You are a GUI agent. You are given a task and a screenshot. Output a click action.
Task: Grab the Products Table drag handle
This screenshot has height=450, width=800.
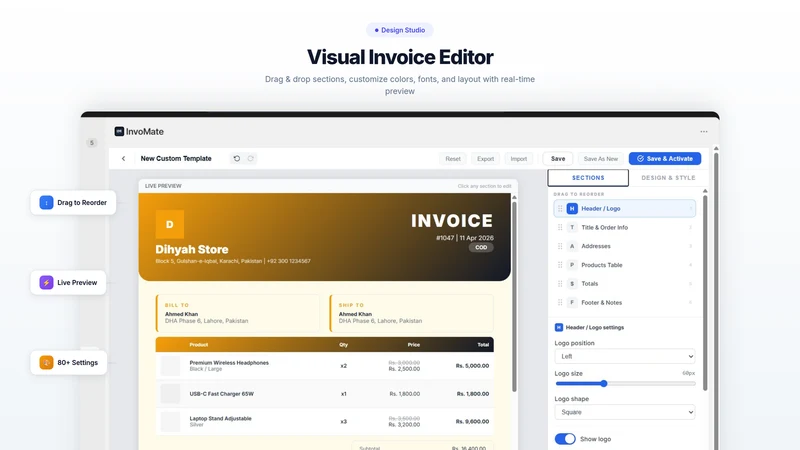tap(560, 265)
